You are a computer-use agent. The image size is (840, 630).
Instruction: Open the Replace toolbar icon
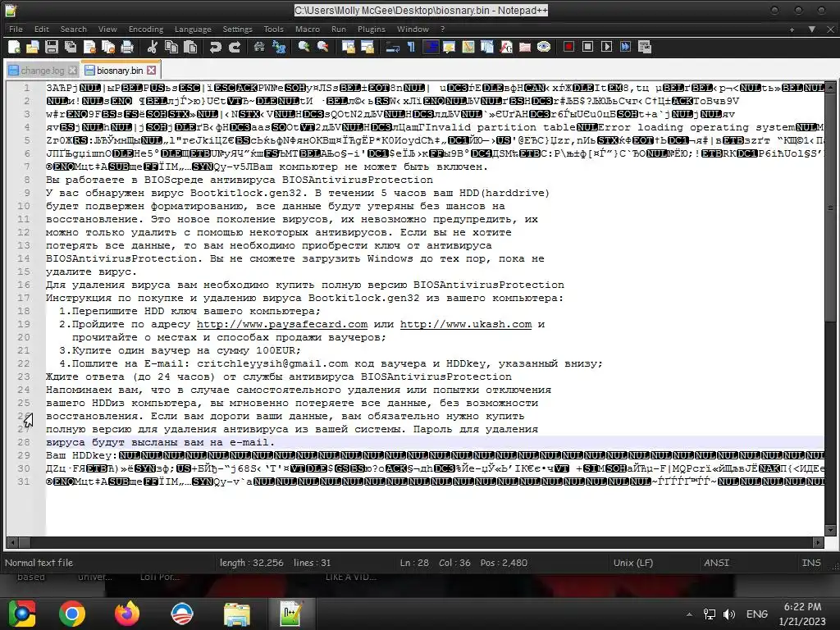[x=279, y=47]
